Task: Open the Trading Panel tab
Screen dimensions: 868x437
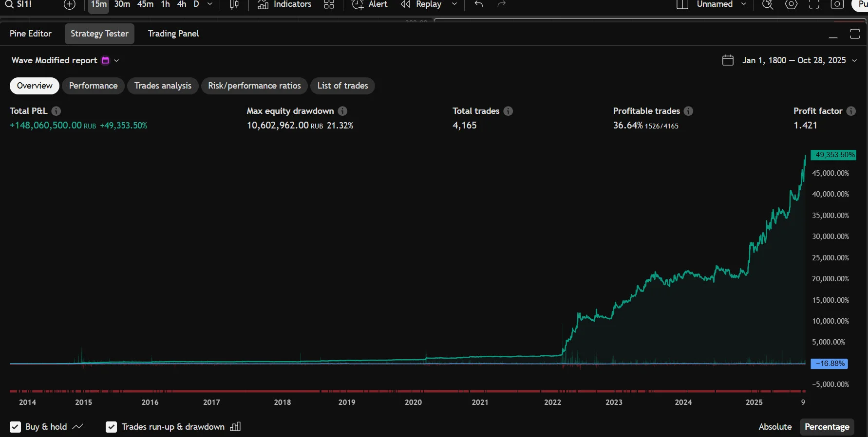Action: click(x=173, y=34)
